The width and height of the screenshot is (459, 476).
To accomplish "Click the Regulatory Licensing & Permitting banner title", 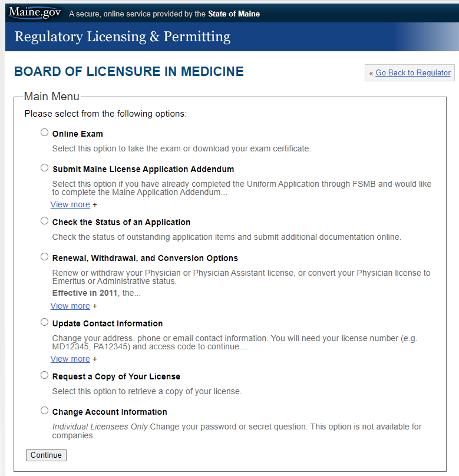I will pos(122,37).
